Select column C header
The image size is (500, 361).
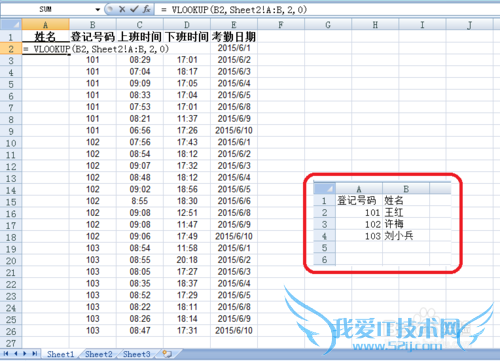[x=140, y=25]
